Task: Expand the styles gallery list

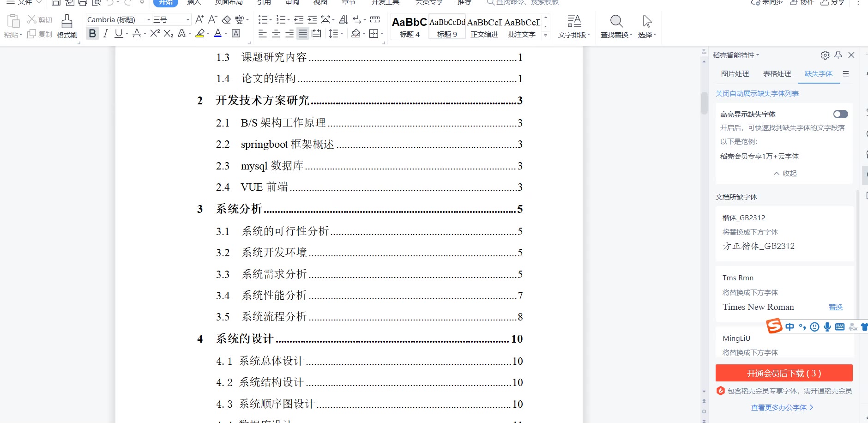Action: [546, 35]
